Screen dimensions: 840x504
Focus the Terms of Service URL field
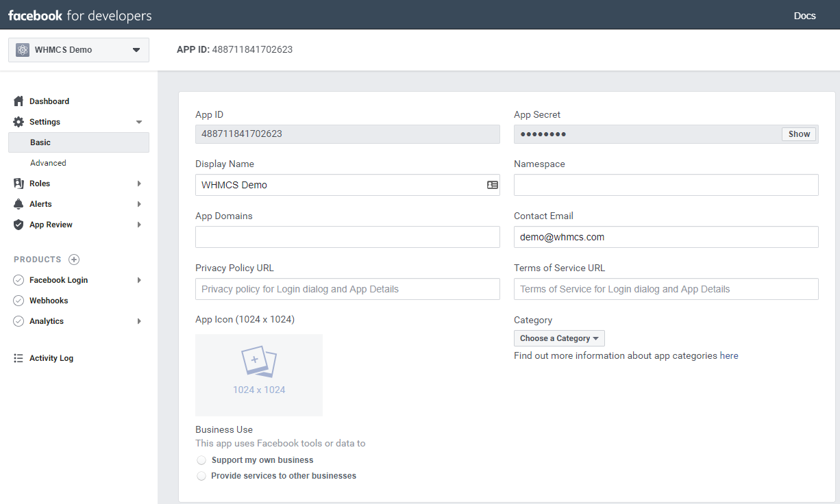coord(666,289)
